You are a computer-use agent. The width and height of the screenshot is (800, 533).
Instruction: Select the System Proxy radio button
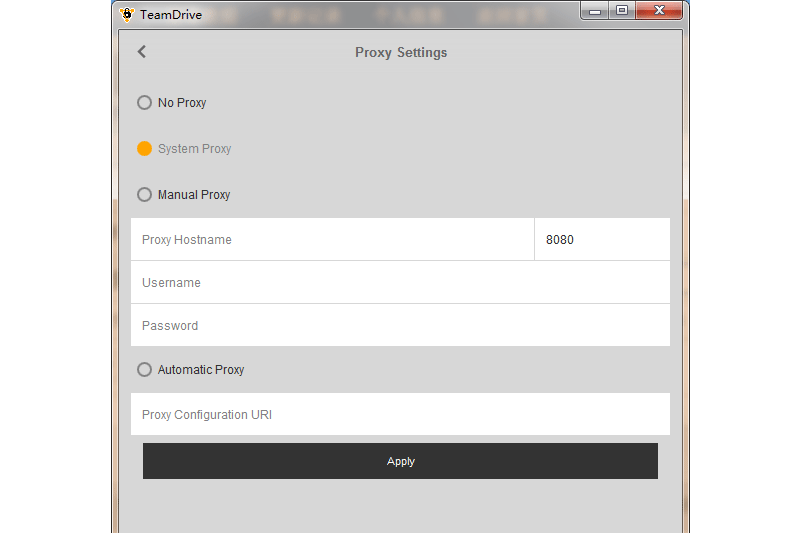tap(144, 148)
